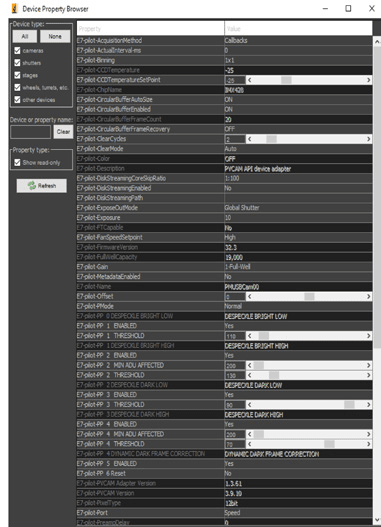381x527 pixels.
Task: Click the Property column header
Action: pyautogui.click(x=151, y=29)
